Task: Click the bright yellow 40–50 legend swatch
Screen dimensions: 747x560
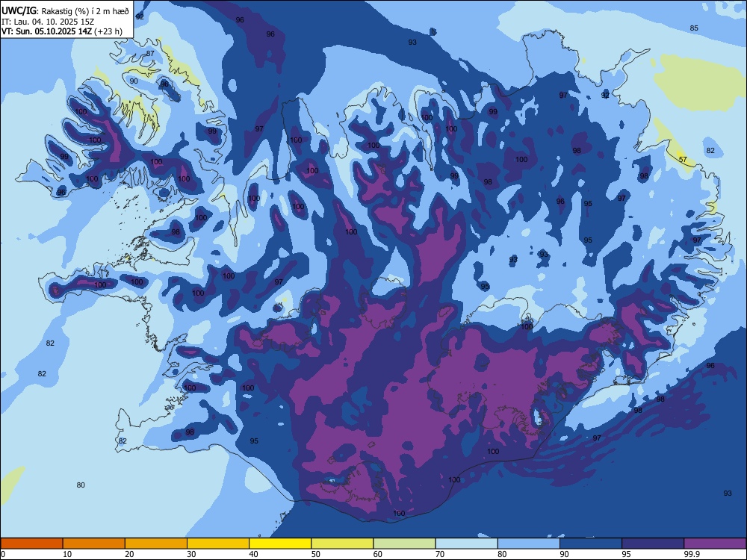Action: pyautogui.click(x=280, y=544)
